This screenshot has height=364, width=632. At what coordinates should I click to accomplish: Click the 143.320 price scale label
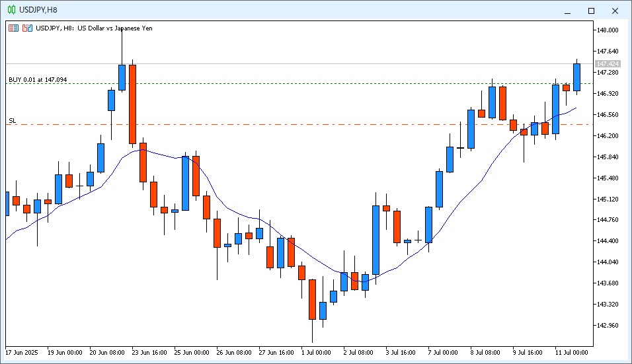[x=608, y=304]
